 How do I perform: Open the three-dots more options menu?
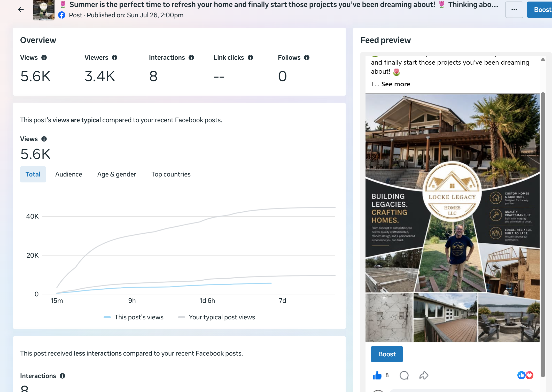(x=514, y=10)
